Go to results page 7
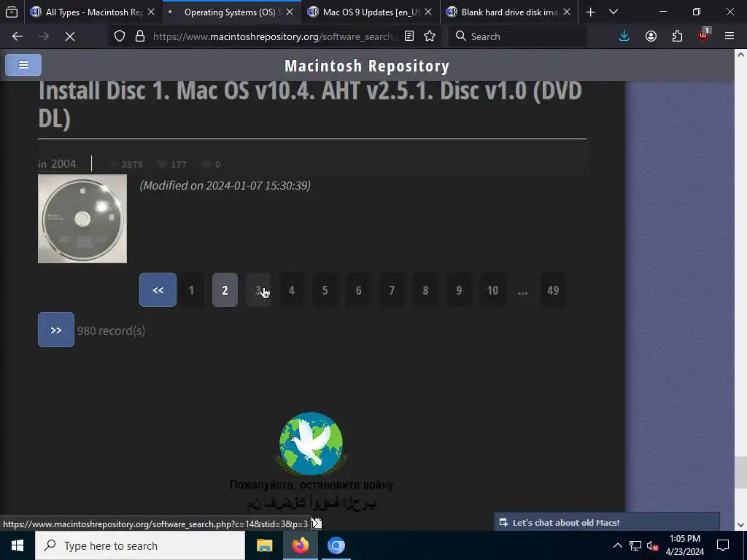 pyautogui.click(x=392, y=290)
